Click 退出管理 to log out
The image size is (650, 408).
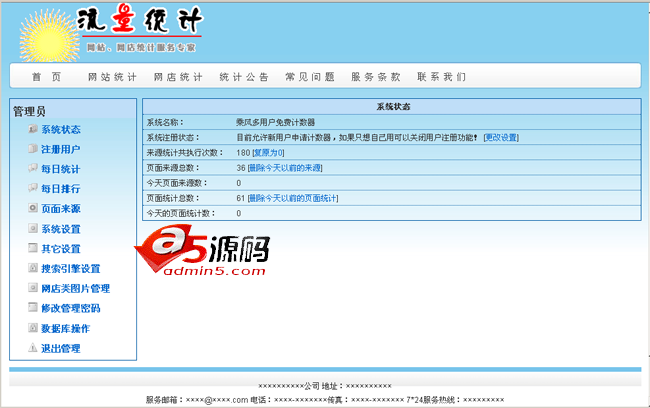click(61, 348)
